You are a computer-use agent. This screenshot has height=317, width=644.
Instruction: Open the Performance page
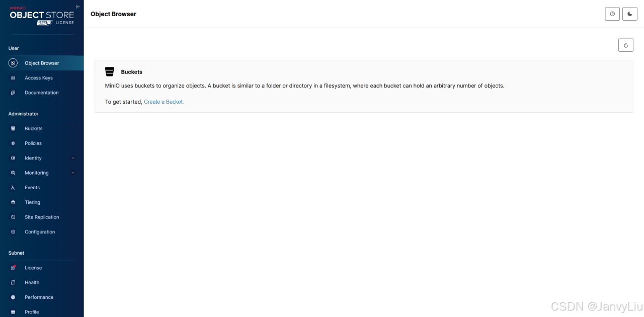[x=39, y=297]
